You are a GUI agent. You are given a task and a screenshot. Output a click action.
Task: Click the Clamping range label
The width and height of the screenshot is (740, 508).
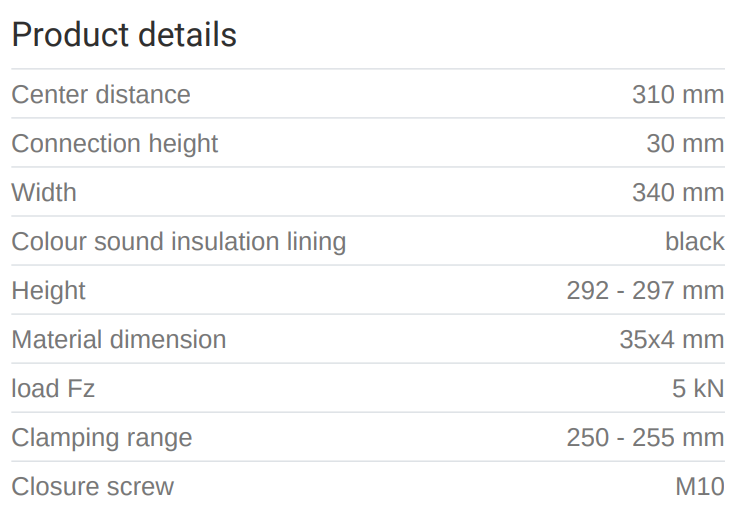click(x=101, y=438)
